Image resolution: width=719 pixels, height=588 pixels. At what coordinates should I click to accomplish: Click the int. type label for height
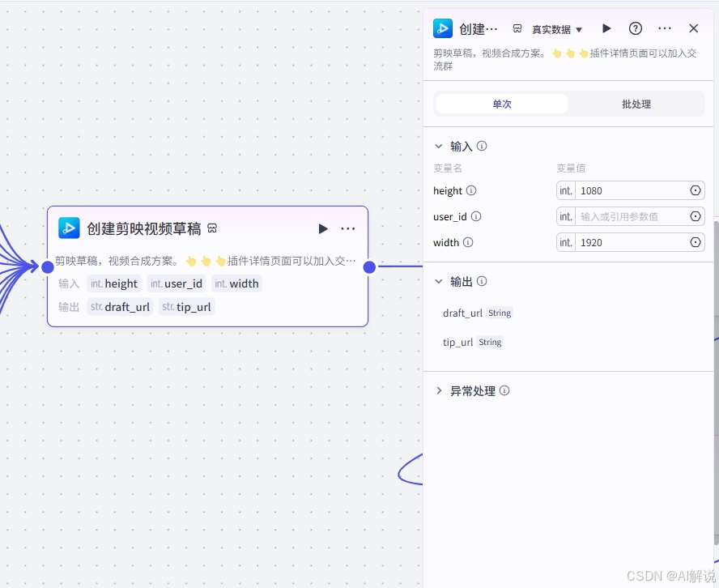[x=566, y=190]
